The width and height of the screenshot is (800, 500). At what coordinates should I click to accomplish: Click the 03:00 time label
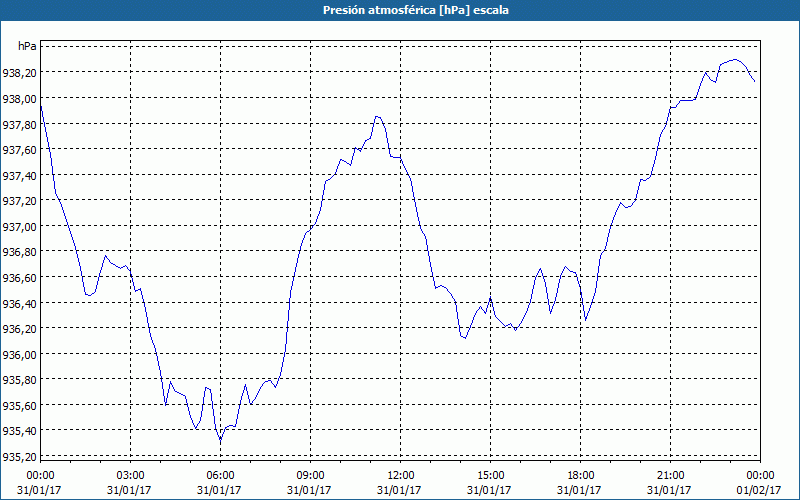pyautogui.click(x=130, y=476)
